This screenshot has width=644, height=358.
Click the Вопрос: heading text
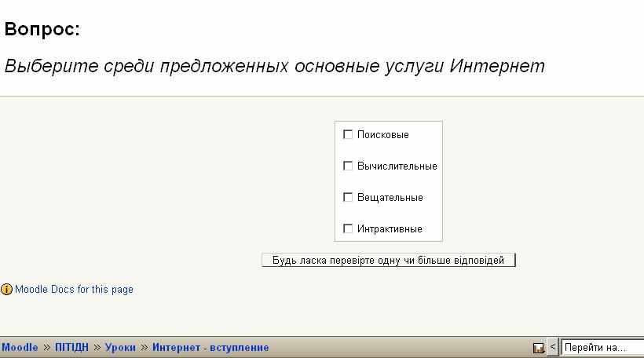42,29
